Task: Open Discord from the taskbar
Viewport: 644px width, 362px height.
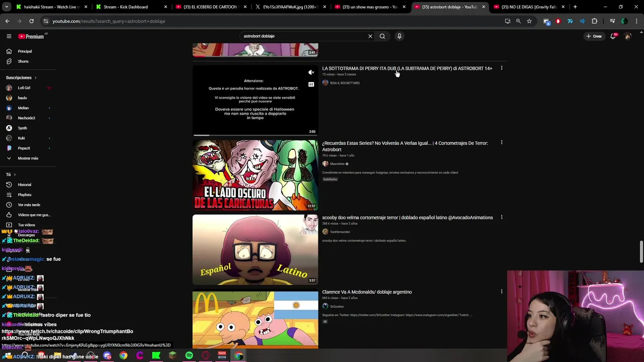Action: pyautogui.click(x=107, y=355)
